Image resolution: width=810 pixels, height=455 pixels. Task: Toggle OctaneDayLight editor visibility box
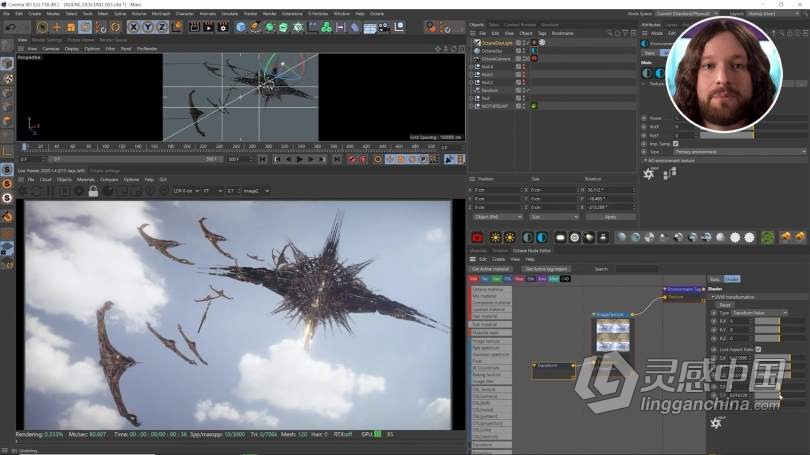coord(518,43)
